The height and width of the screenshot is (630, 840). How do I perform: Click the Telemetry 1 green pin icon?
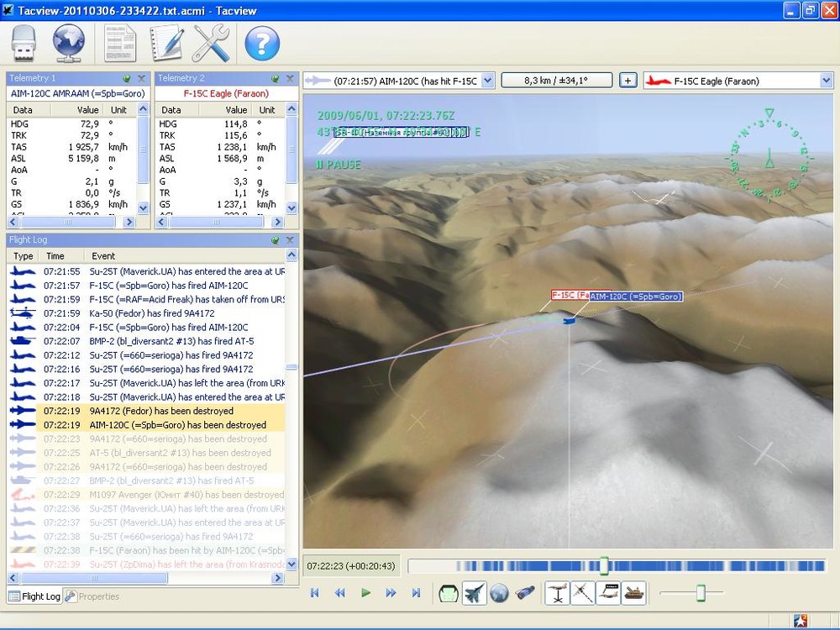coord(127,78)
